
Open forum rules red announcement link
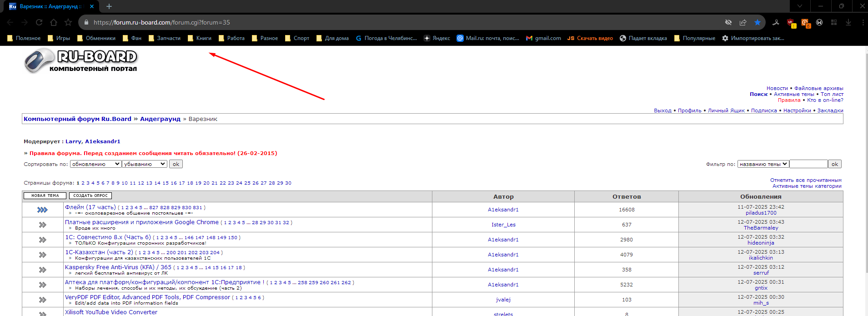[x=153, y=153]
